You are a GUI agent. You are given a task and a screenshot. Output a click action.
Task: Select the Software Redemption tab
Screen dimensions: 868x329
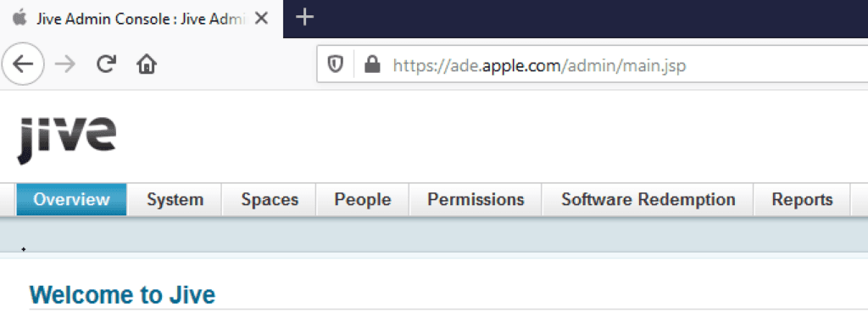648,199
